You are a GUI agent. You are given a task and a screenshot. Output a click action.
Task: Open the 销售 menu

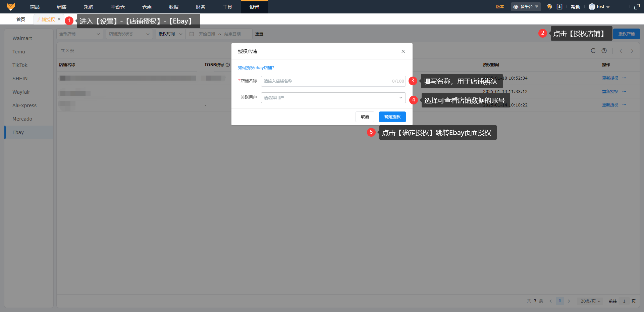click(x=62, y=7)
